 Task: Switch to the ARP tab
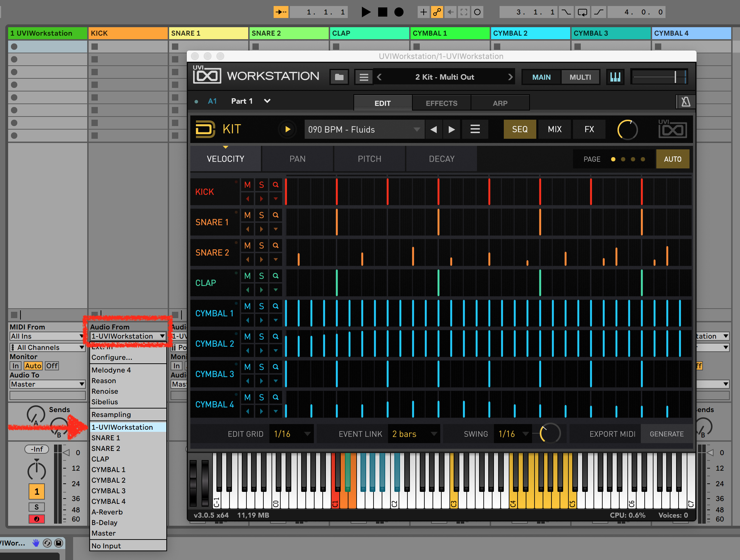pyautogui.click(x=500, y=103)
